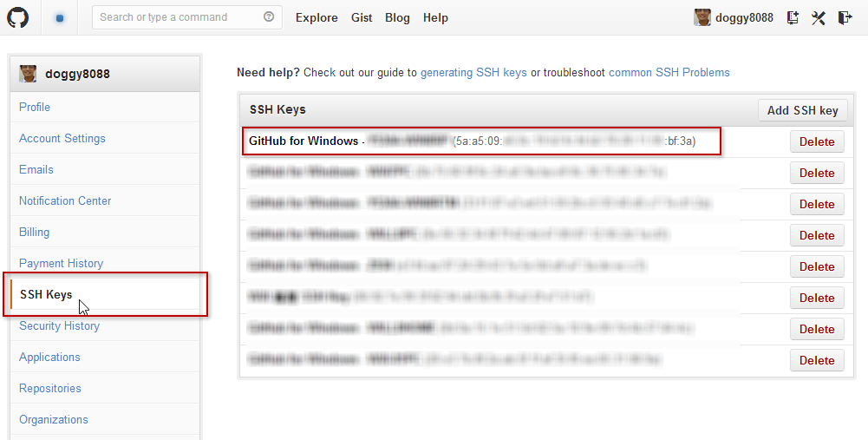The height and width of the screenshot is (440, 868).
Task: Click the avatar in the sidebar header
Action: [x=29, y=74]
